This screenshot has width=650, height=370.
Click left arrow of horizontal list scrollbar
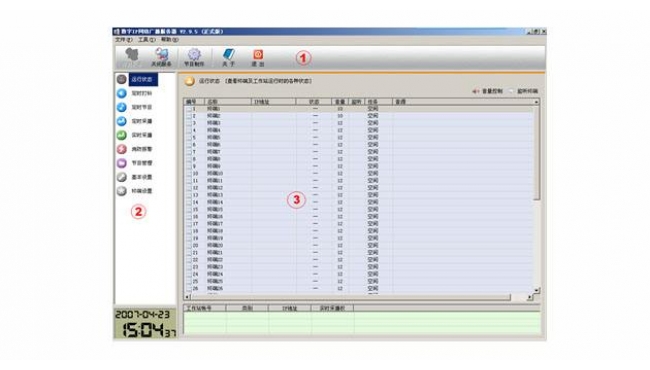point(187,297)
